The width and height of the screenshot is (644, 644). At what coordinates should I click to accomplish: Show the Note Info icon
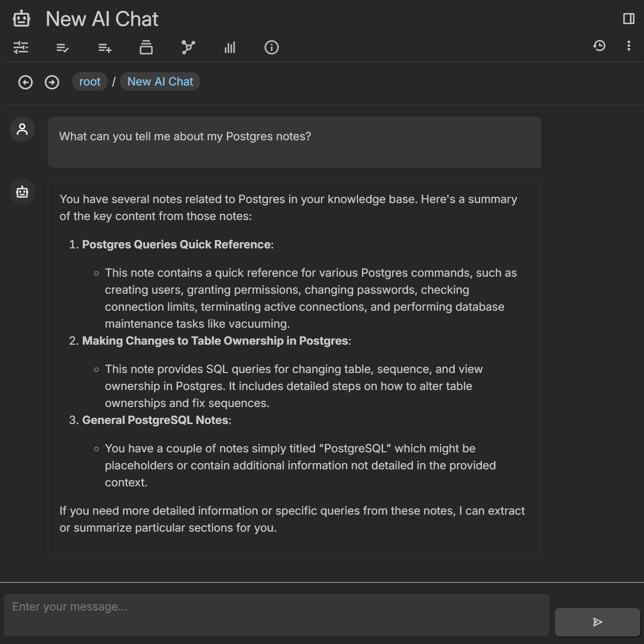pos(272,47)
